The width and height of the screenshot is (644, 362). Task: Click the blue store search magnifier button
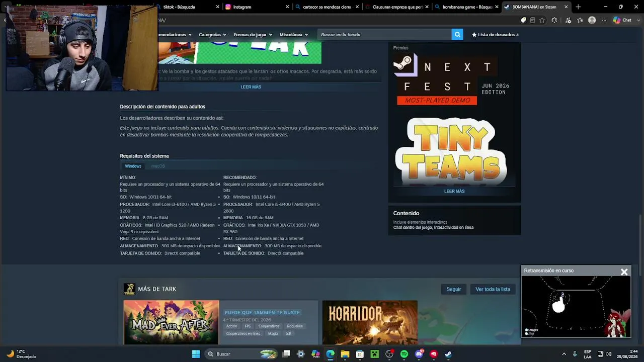457,35
